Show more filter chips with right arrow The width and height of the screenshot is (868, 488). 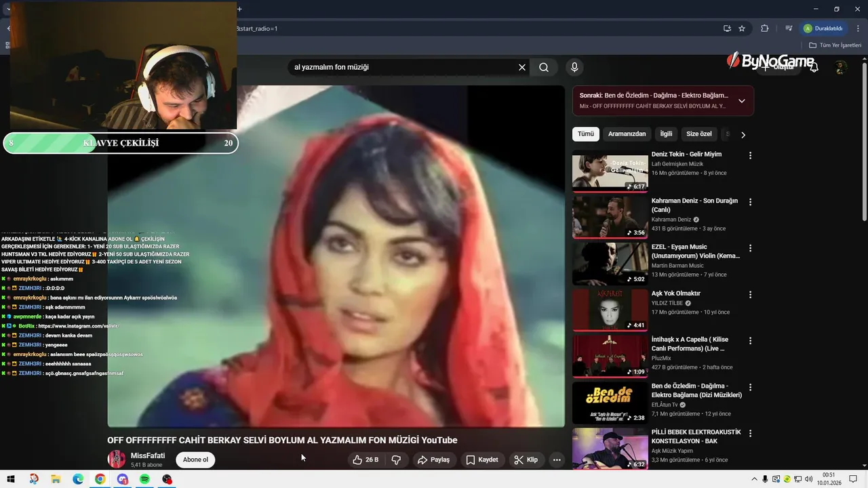tap(743, 135)
